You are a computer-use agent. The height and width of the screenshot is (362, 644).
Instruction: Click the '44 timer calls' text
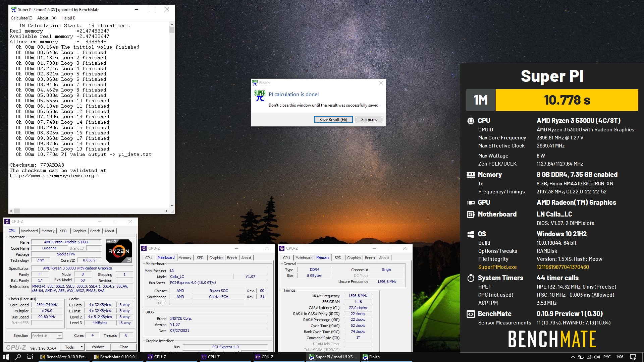tap(557, 278)
